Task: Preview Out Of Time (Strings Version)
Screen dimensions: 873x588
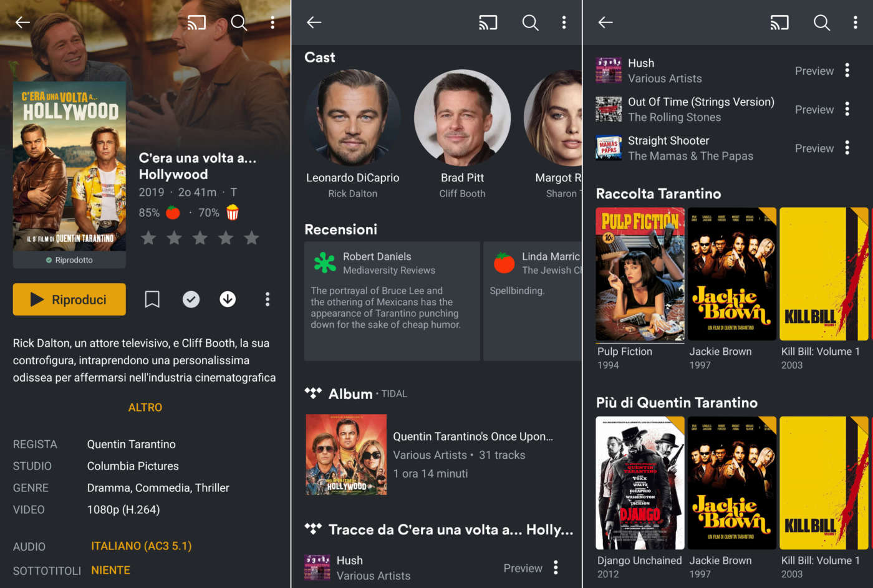Action: [814, 110]
